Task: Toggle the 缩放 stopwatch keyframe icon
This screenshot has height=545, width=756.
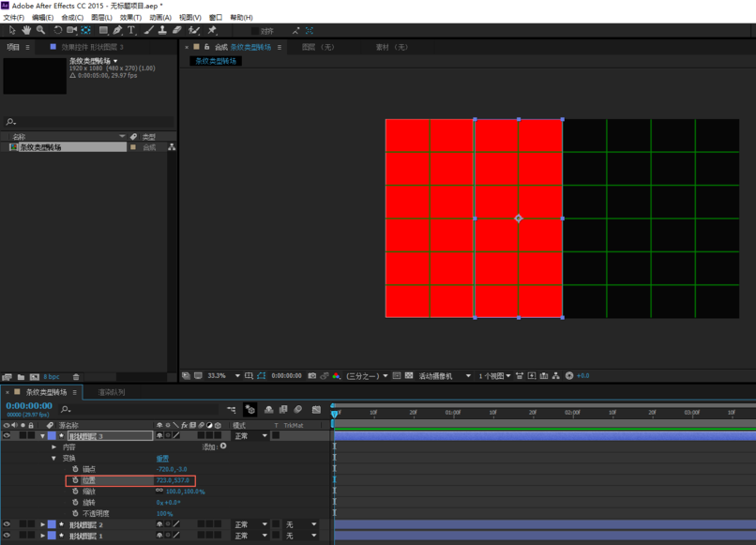Action: point(75,491)
